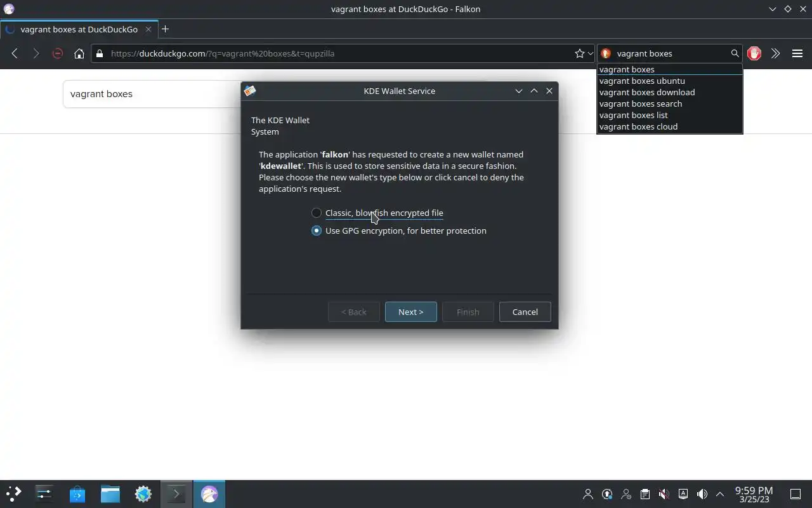812x508 pixels.
Task: Minimize the KDE Wallet Service dialog
Action: point(518,91)
